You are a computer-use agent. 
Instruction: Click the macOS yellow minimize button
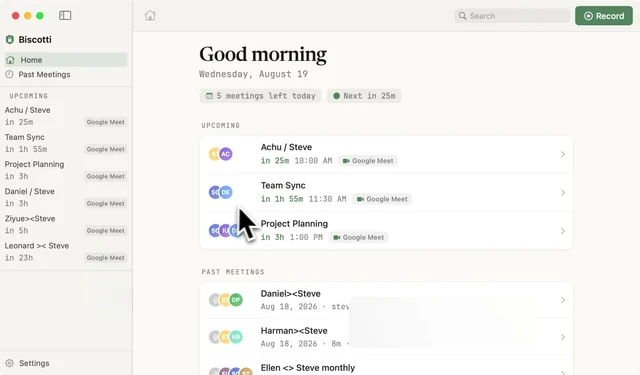pos(28,16)
